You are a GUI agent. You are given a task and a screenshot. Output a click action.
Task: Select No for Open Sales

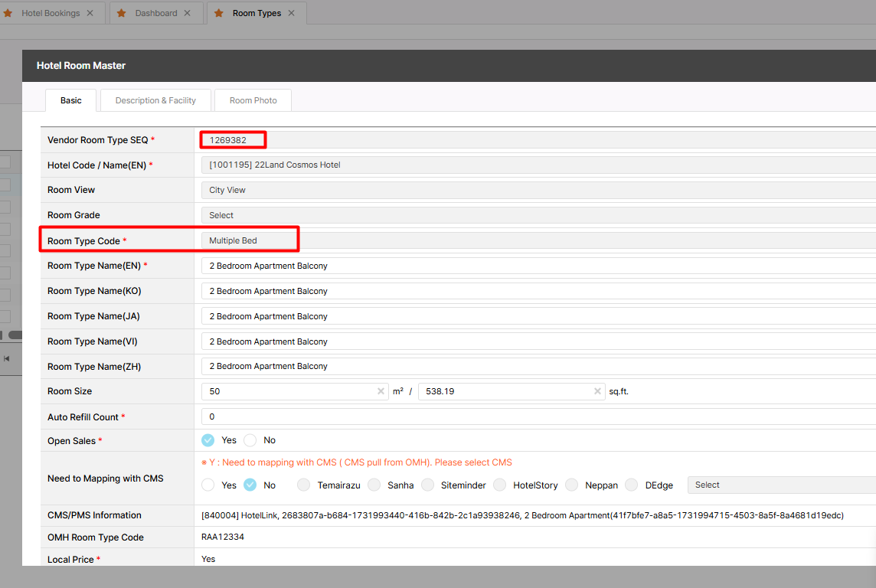(250, 440)
